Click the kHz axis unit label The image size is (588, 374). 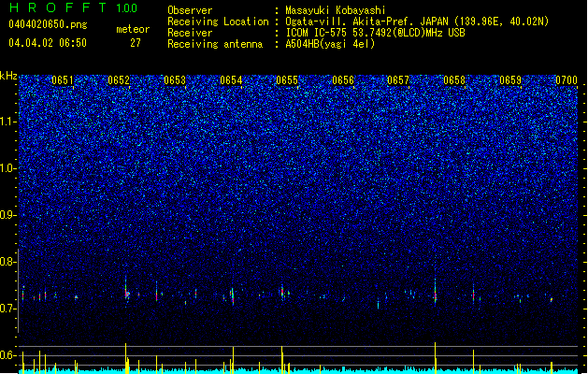[x=8, y=76]
